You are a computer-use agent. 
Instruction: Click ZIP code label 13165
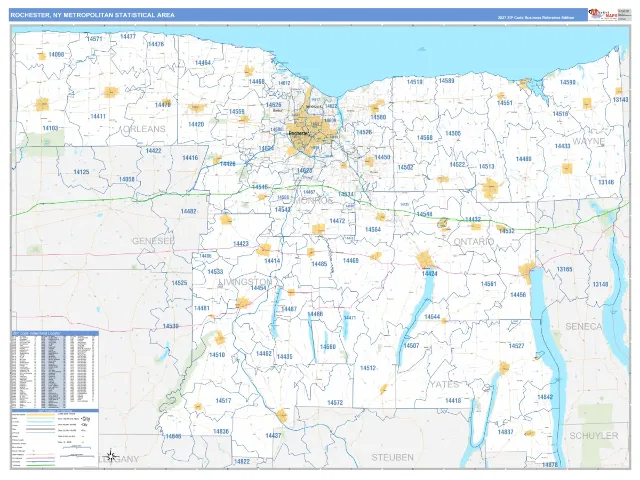tap(564, 269)
